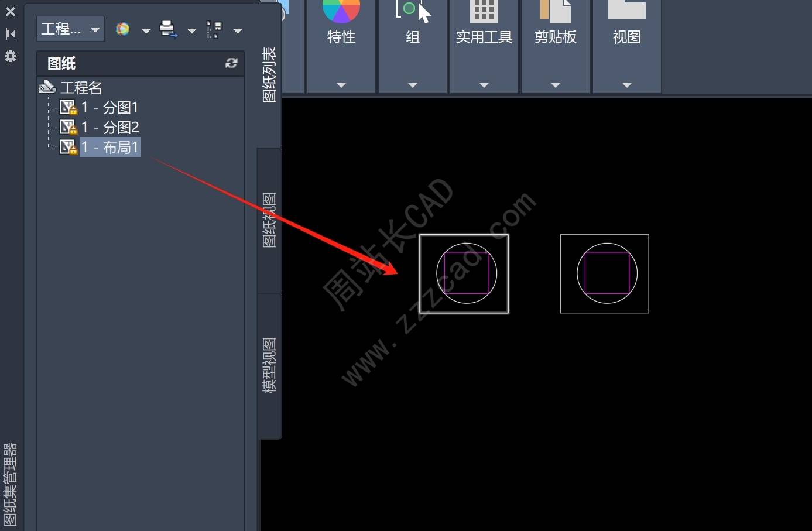The height and width of the screenshot is (531, 812).
Task: Close the Sheet Set Manager palette
Action: 11,11
